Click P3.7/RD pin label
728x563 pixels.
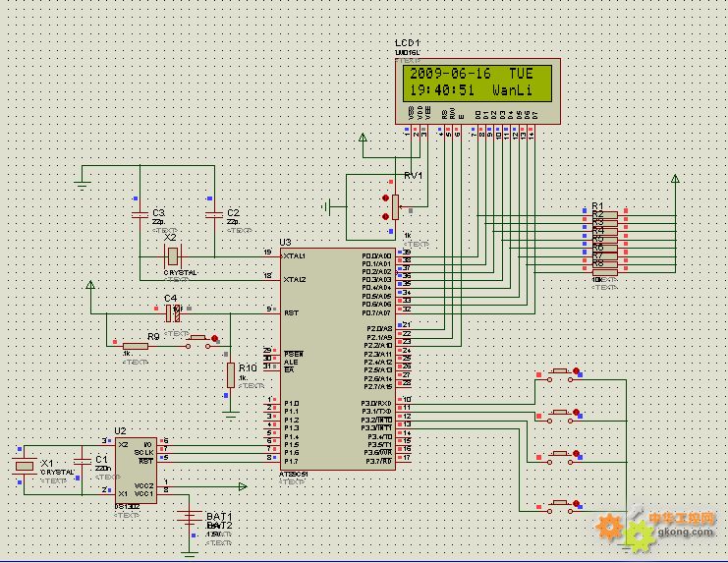(x=379, y=461)
